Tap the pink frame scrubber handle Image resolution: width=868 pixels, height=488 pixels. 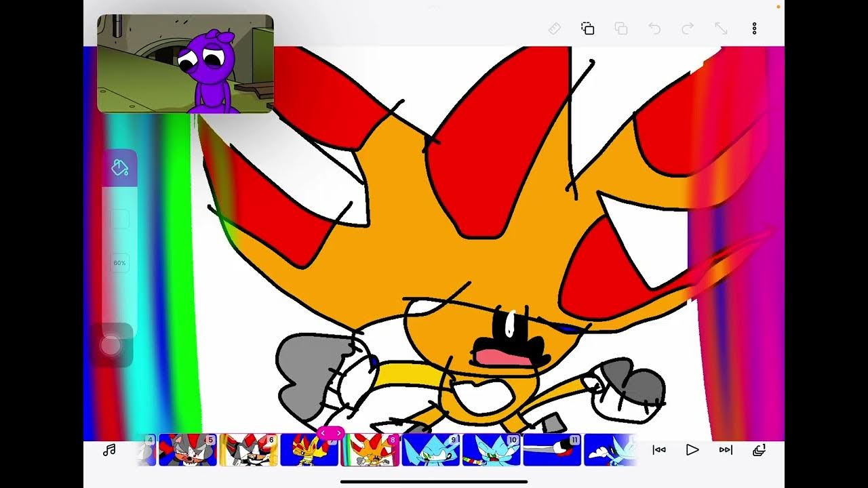331,432
